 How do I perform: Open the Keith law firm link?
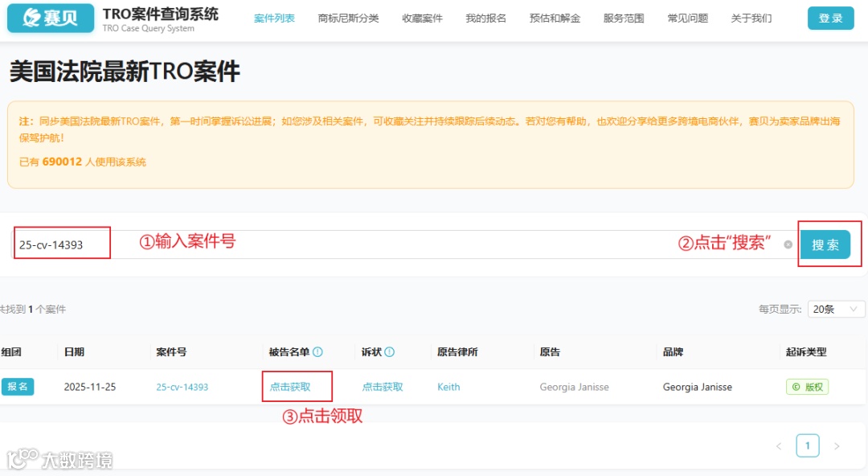point(448,387)
